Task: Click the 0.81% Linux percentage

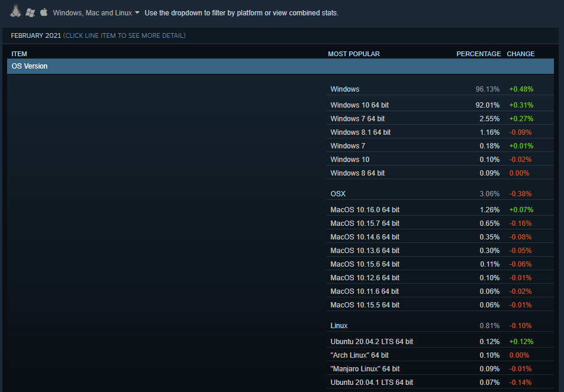Action: click(489, 326)
